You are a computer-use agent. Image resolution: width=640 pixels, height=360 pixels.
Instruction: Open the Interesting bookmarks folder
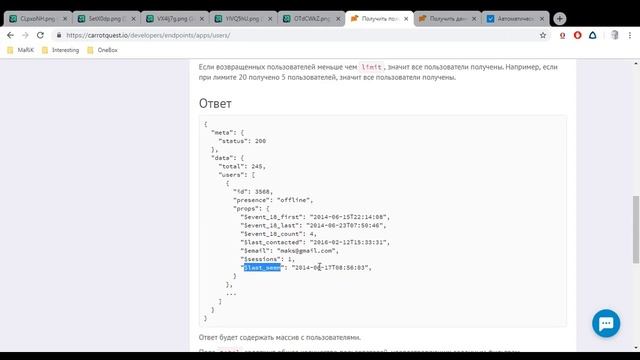click(60, 50)
